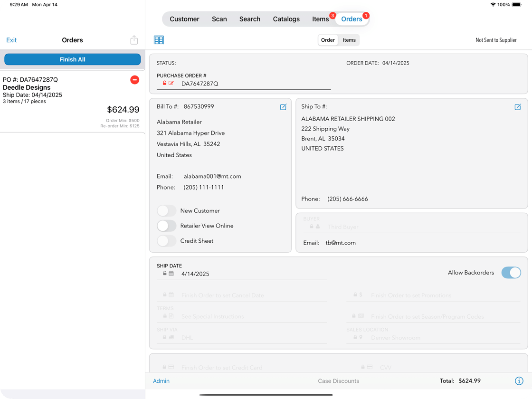Click the email alabama001@mt.com
The height and width of the screenshot is (399, 532).
(x=212, y=176)
